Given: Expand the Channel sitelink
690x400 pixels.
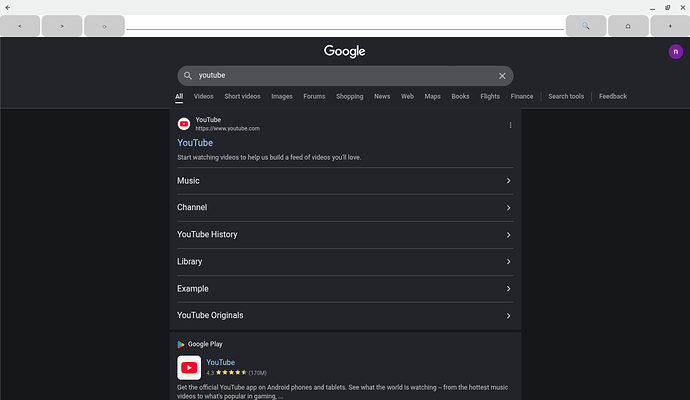Looking at the screenshot, I should pos(345,208).
